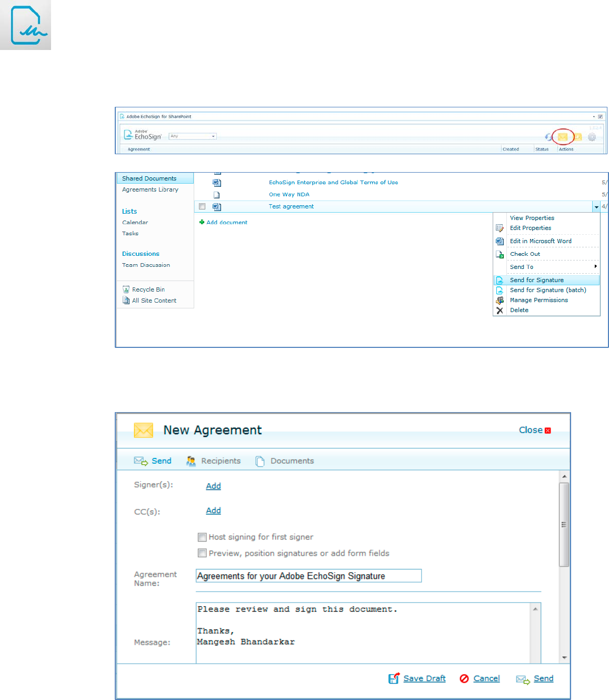
Task: Click the Status column header
Action: point(542,149)
